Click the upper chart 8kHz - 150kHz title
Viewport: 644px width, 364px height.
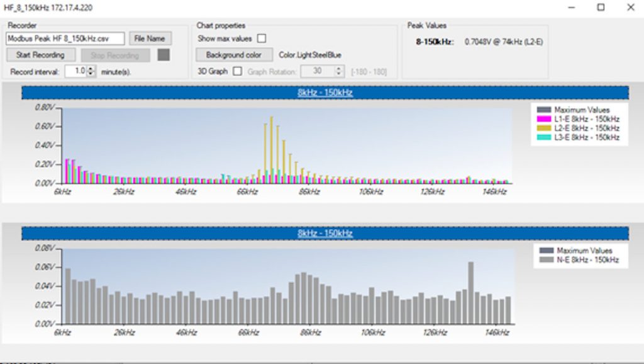click(x=325, y=93)
